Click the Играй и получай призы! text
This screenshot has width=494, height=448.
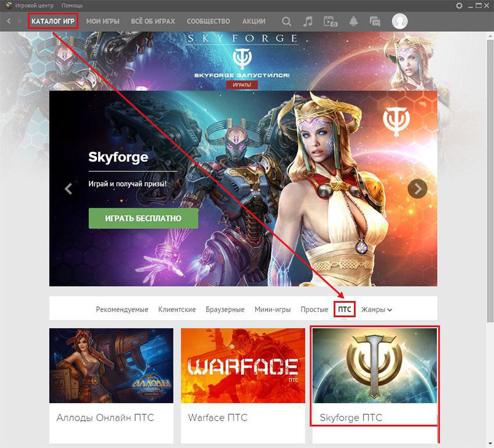pos(128,184)
